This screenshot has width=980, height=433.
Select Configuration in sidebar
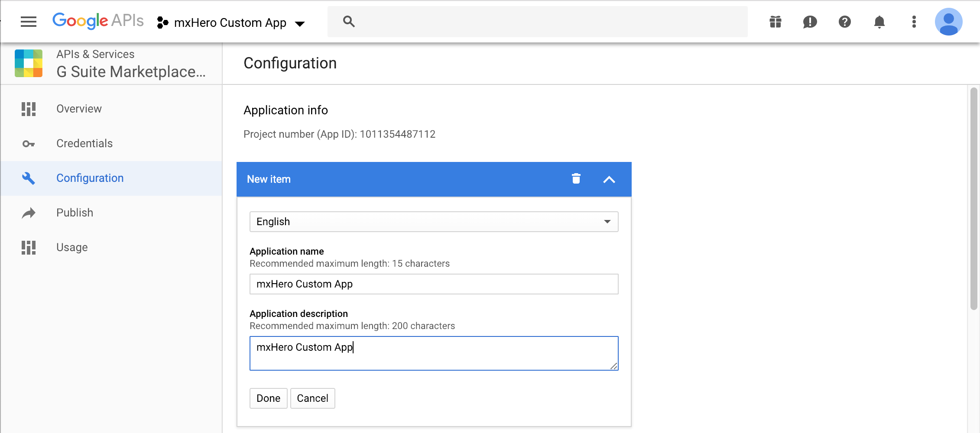90,178
